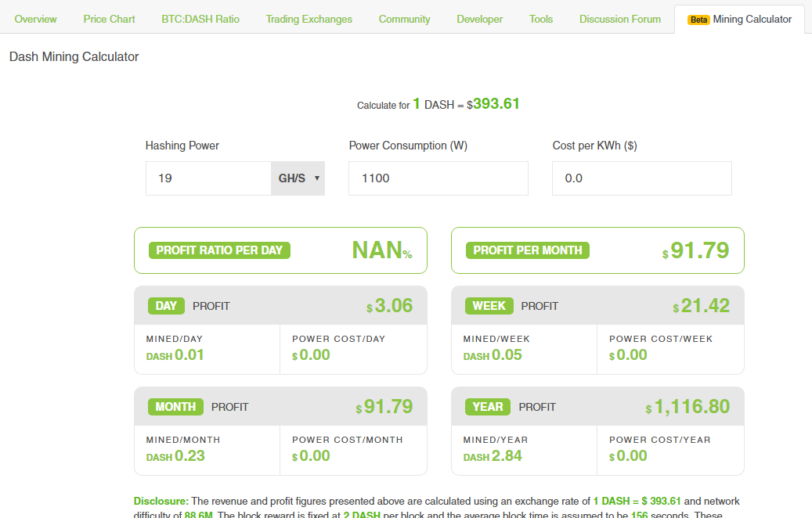Select the Mining Calculator tab
This screenshot has height=518, width=812.
(x=752, y=19)
